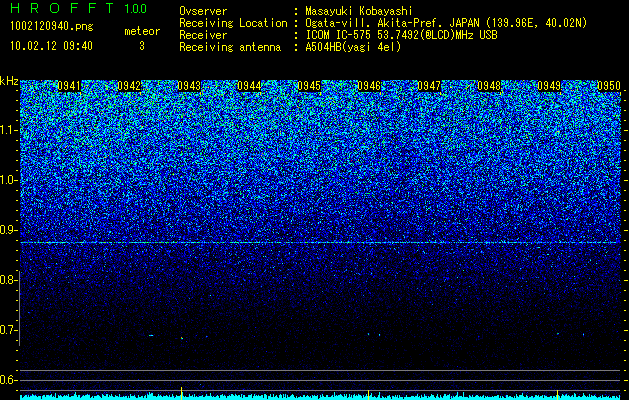Click the 'Receiver' field label
This screenshot has width=629, height=400.
click(203, 35)
